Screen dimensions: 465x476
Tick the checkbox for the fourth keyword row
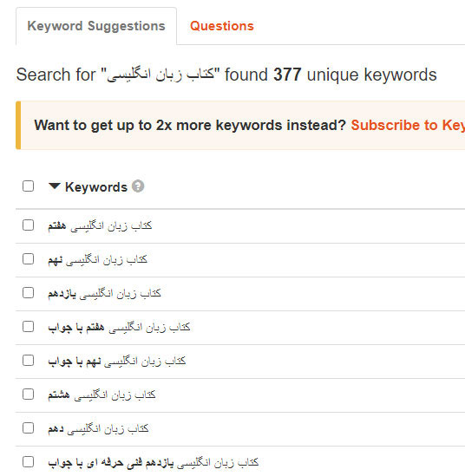(x=29, y=327)
